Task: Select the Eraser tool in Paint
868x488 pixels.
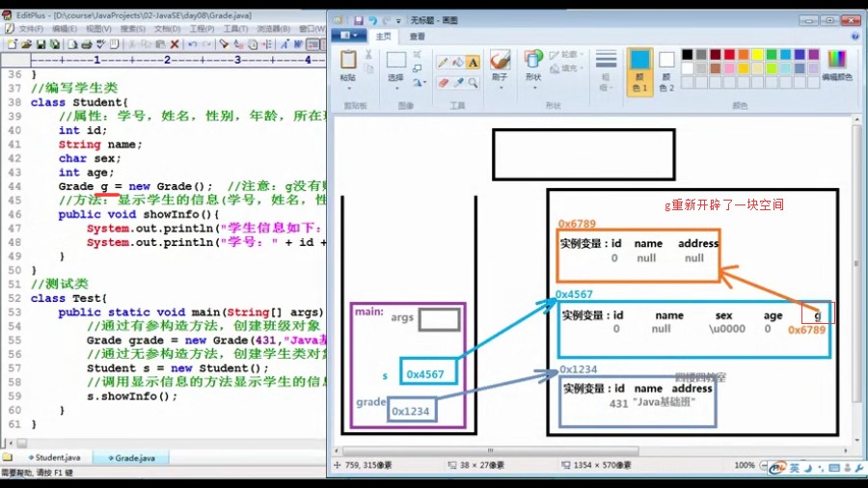Action: click(443, 83)
